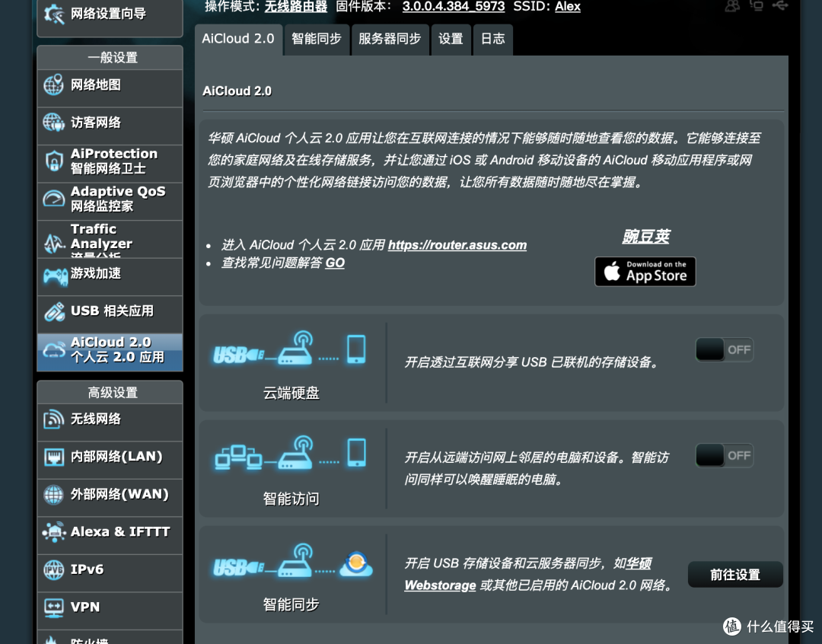Click the VPN monitor icon
This screenshot has width=822, height=644.
(x=53, y=607)
